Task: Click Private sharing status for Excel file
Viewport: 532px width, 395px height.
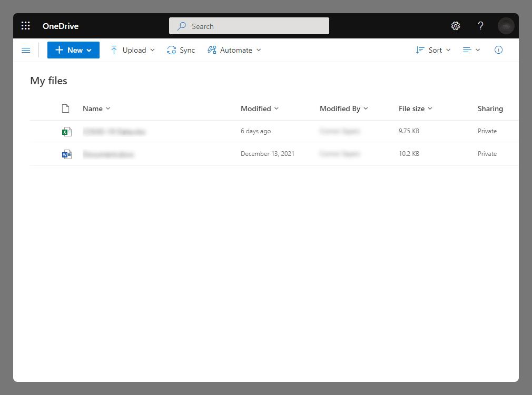Action: [x=487, y=131]
